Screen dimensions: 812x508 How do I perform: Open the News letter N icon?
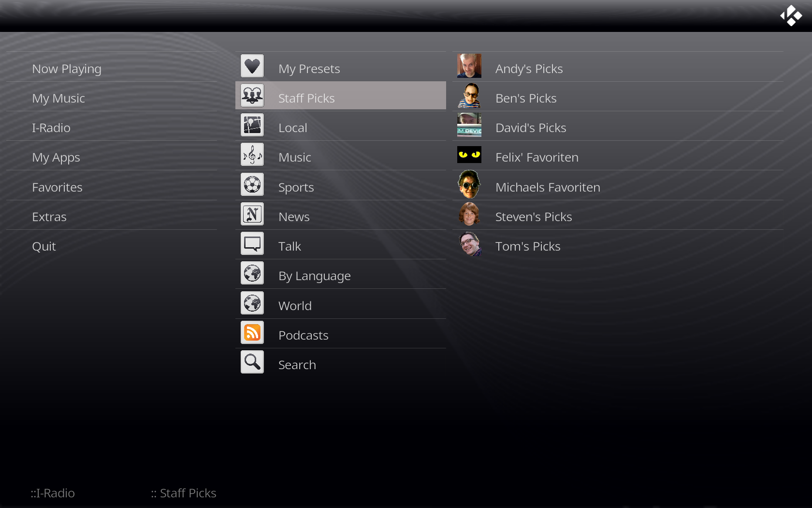[252, 214]
